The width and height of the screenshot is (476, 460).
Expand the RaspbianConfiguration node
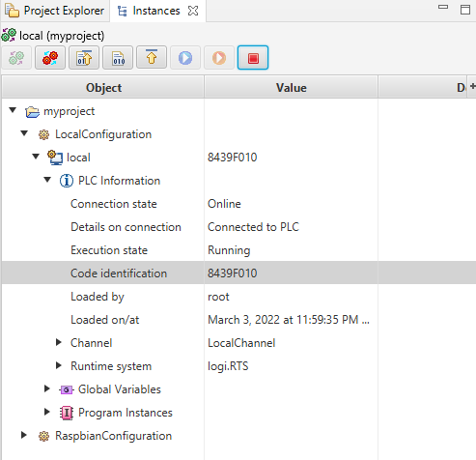(24, 435)
